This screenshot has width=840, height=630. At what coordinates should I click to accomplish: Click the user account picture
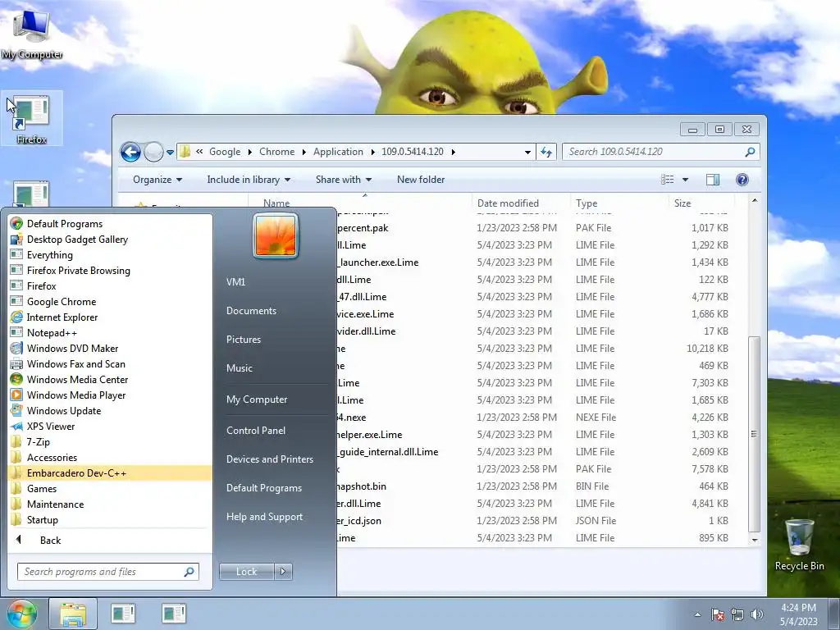pyautogui.click(x=276, y=235)
